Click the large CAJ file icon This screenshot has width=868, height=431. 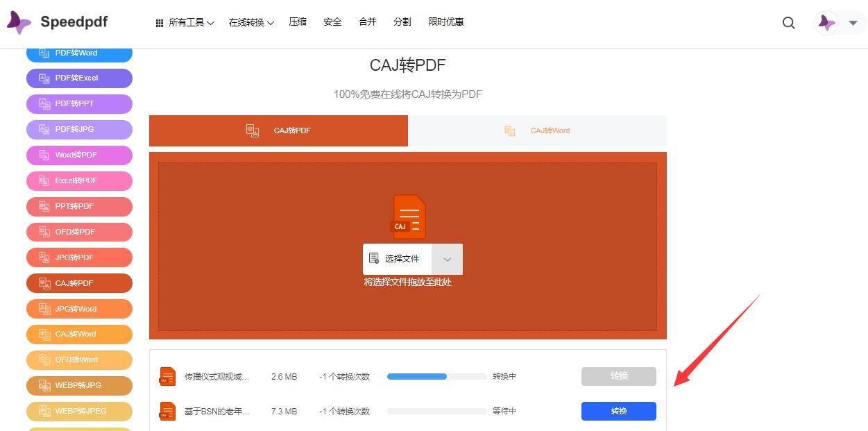409,217
